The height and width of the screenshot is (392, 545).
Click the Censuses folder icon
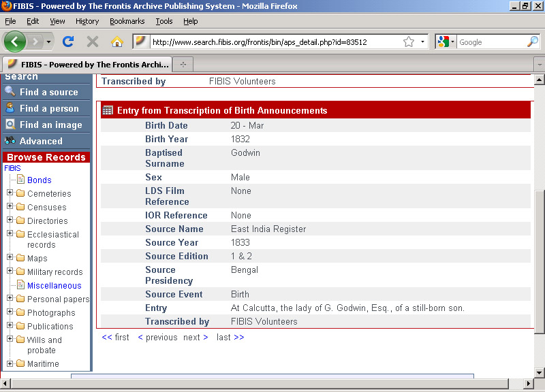(x=20, y=207)
